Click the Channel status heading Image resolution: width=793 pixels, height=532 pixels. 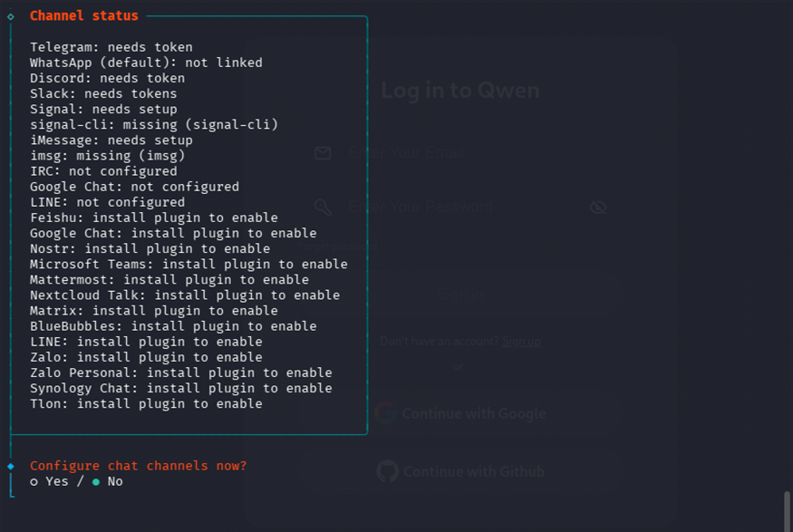tap(84, 15)
